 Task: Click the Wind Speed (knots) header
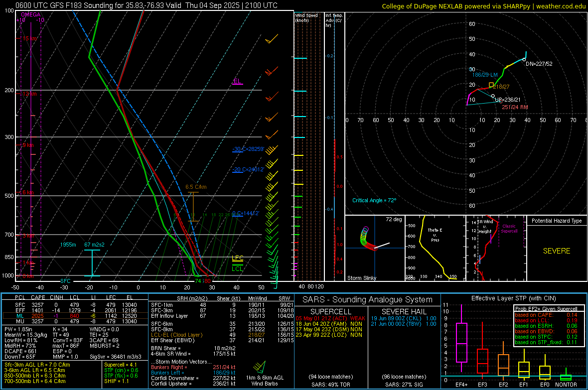(306, 17)
